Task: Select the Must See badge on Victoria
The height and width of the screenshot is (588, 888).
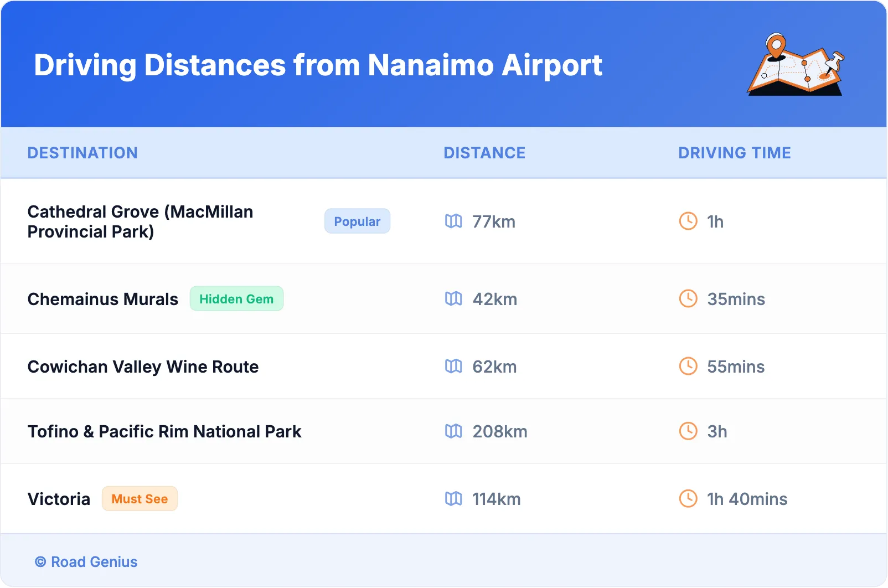Action: (x=140, y=499)
